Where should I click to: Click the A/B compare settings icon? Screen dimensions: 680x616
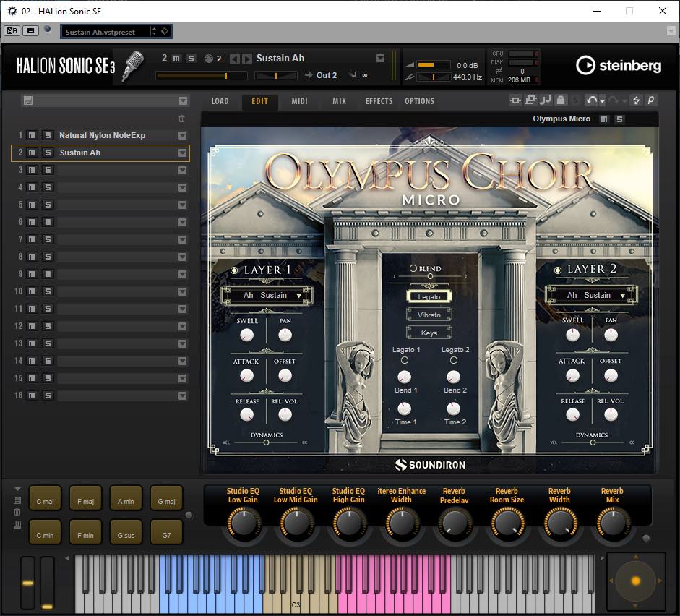click(12, 31)
